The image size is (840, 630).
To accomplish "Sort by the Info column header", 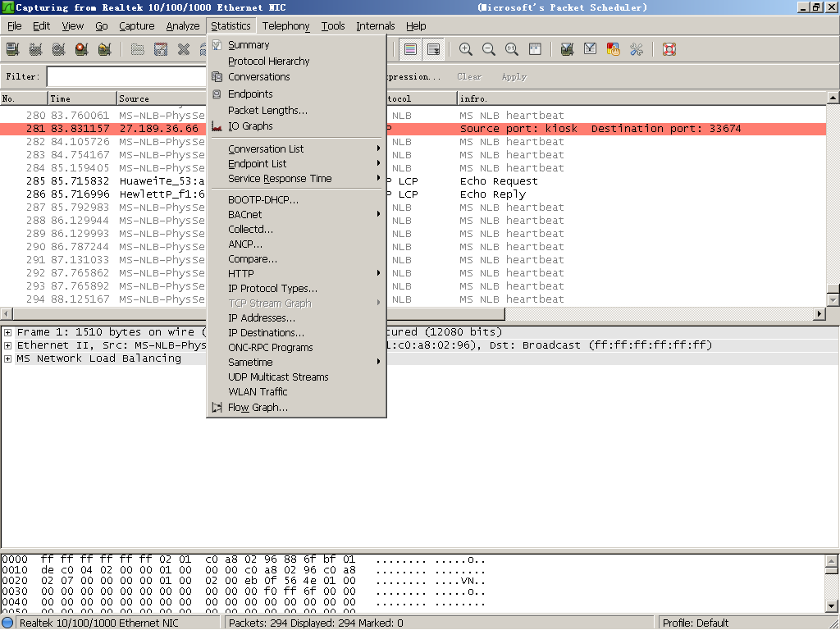I will coord(642,98).
